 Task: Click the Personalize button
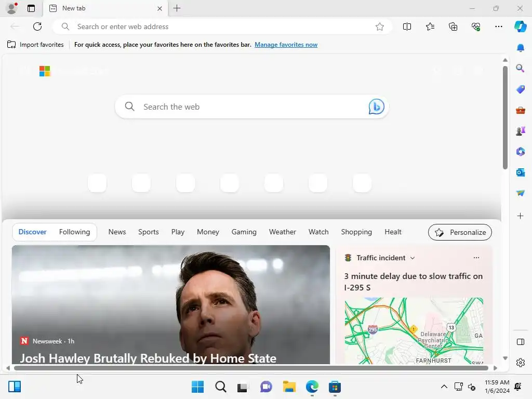pyautogui.click(x=460, y=232)
